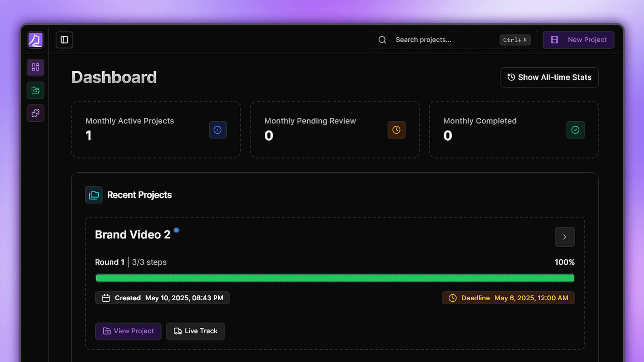Click the orange Pending Review clock icon
The width and height of the screenshot is (644, 362).
(396, 130)
